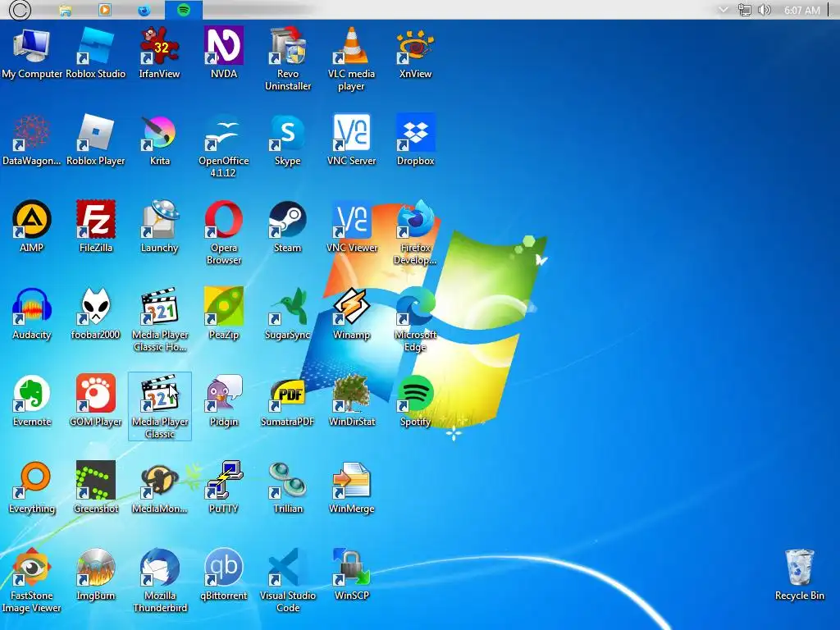Image resolution: width=840 pixels, height=630 pixels.
Task: Select the Microsoft Edge desktop icon
Action: (x=415, y=320)
